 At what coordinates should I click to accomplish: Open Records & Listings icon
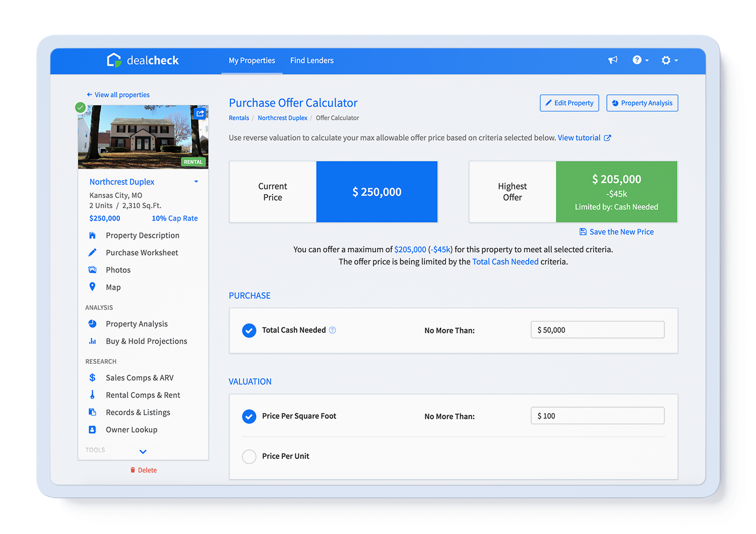pos(93,412)
